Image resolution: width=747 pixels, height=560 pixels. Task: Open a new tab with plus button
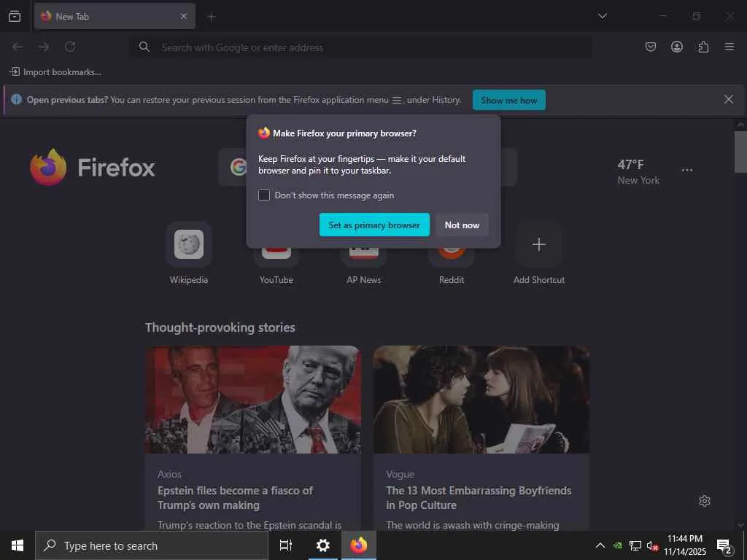(x=212, y=17)
